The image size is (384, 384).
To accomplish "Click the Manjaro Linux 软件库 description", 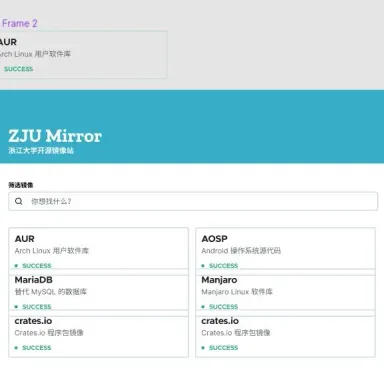I will tap(237, 292).
